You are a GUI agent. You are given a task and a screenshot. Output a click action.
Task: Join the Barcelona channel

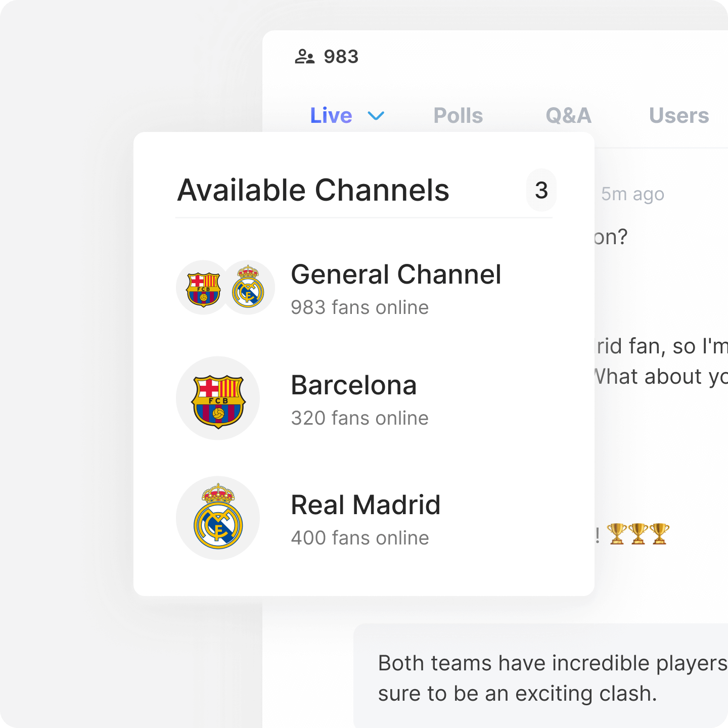[x=364, y=398]
